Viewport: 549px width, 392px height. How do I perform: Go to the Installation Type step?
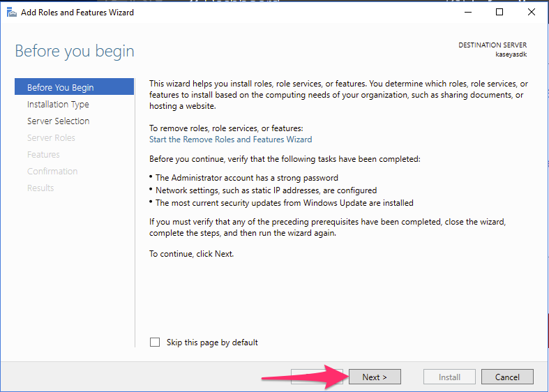58,105
